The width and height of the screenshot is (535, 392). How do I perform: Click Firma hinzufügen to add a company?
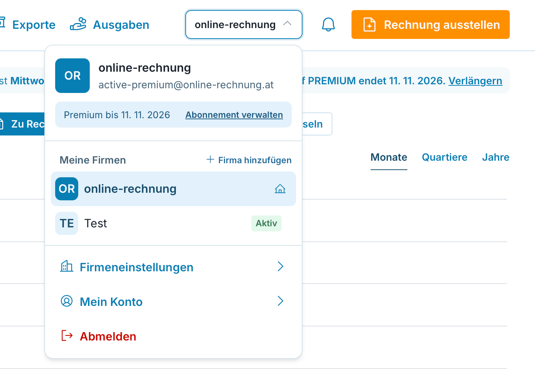point(249,160)
